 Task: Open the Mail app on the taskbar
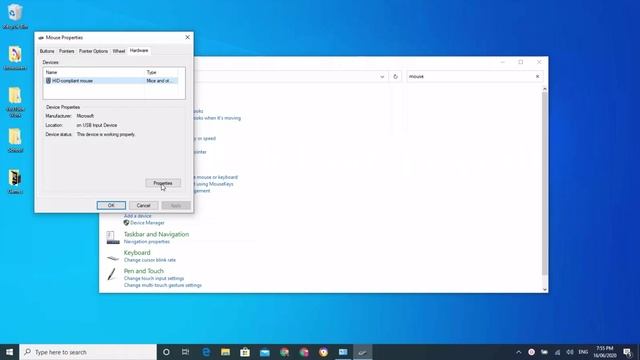coord(264,352)
